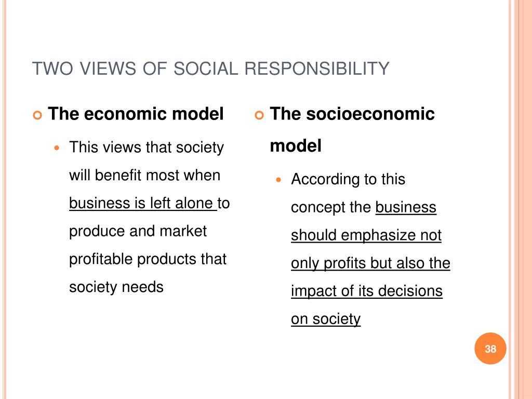Click the line profitable products that

tap(148, 259)
